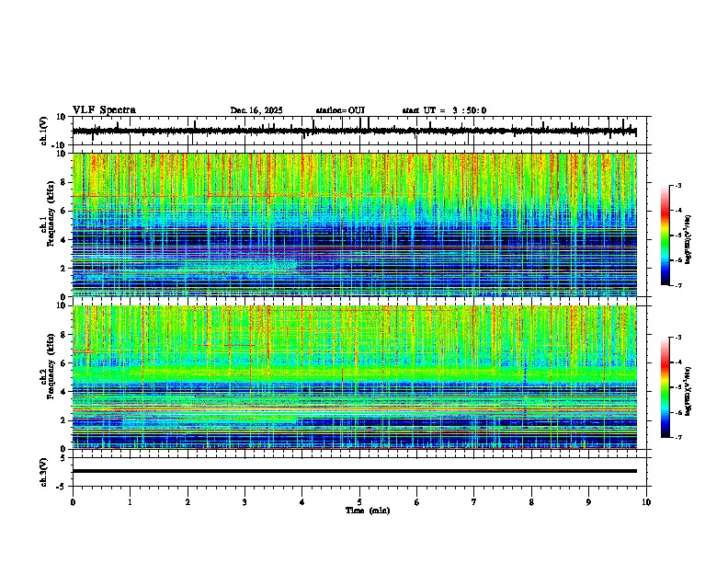
Task: Click the "-7" label on ch.2 color bar
Action: [x=677, y=438]
